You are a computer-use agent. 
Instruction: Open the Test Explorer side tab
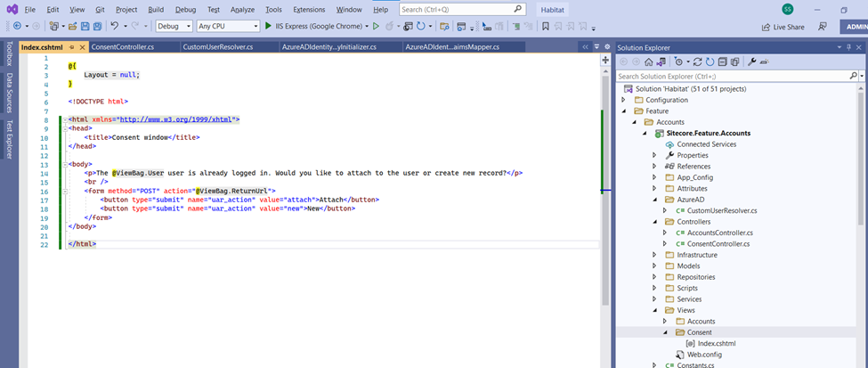(9, 139)
